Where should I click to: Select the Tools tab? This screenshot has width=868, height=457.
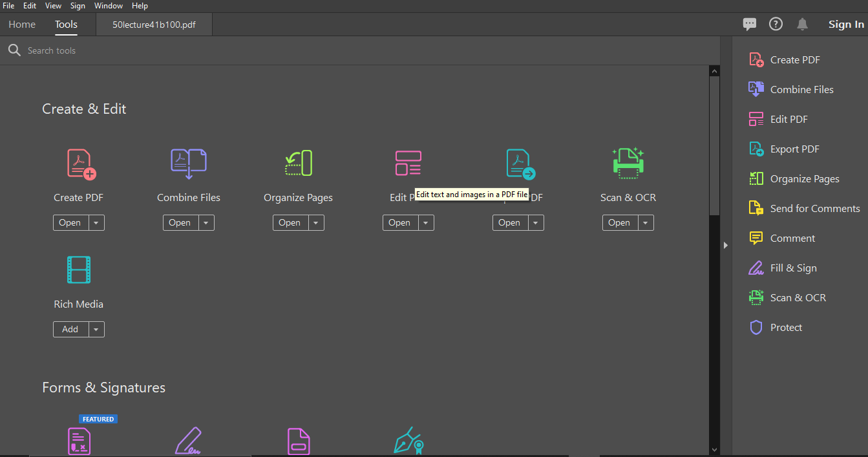[66, 25]
